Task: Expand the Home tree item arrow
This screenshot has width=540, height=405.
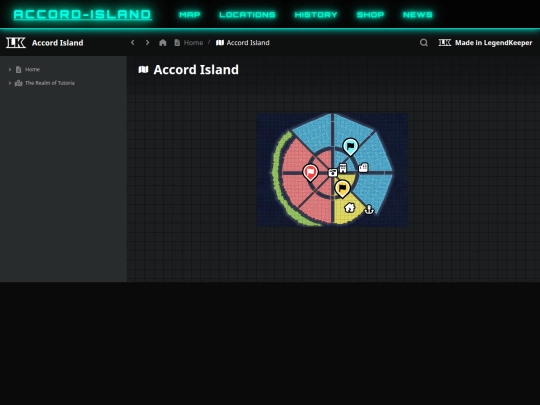Action: tap(10, 70)
